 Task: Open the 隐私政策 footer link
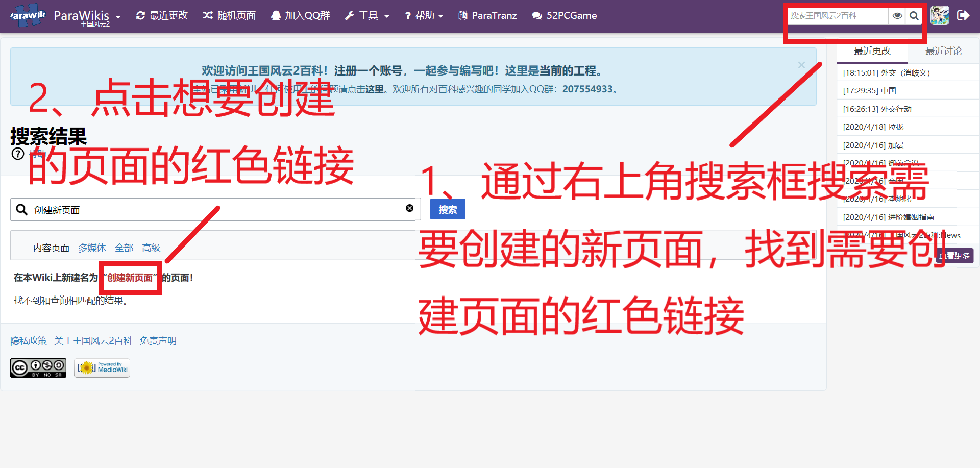point(29,340)
